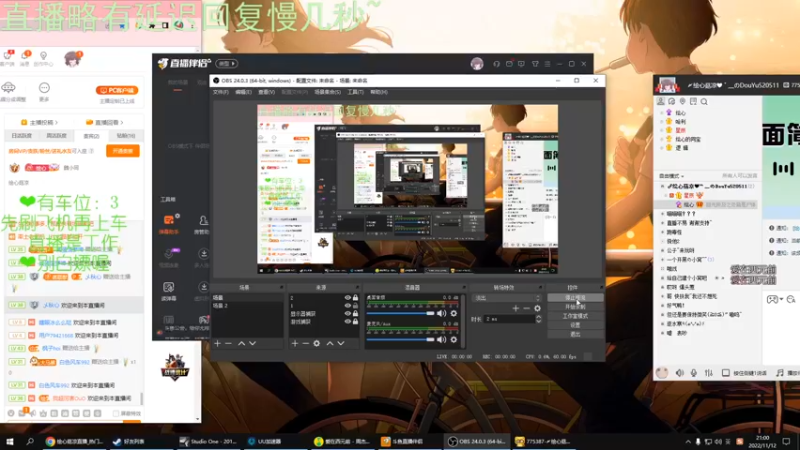Click the search icon in the voice chat window
Screen dimensions: 800x450
pos(704,102)
